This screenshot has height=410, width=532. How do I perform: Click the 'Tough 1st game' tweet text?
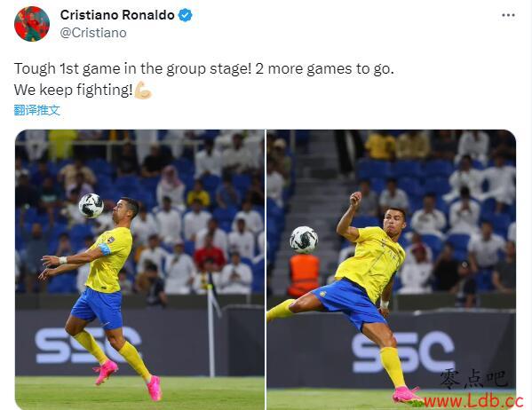pyautogui.click(x=204, y=69)
